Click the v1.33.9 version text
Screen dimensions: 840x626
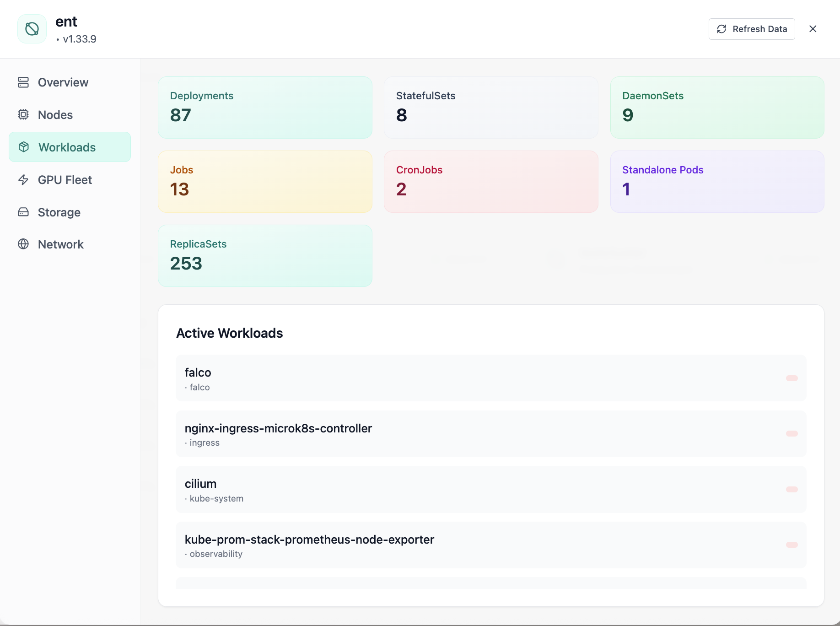(80, 39)
